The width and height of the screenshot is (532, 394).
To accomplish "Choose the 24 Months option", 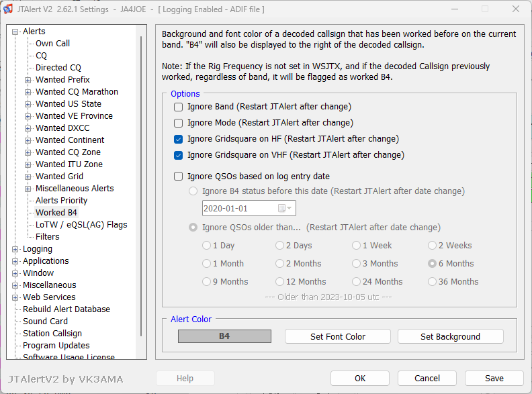I will [x=356, y=281].
